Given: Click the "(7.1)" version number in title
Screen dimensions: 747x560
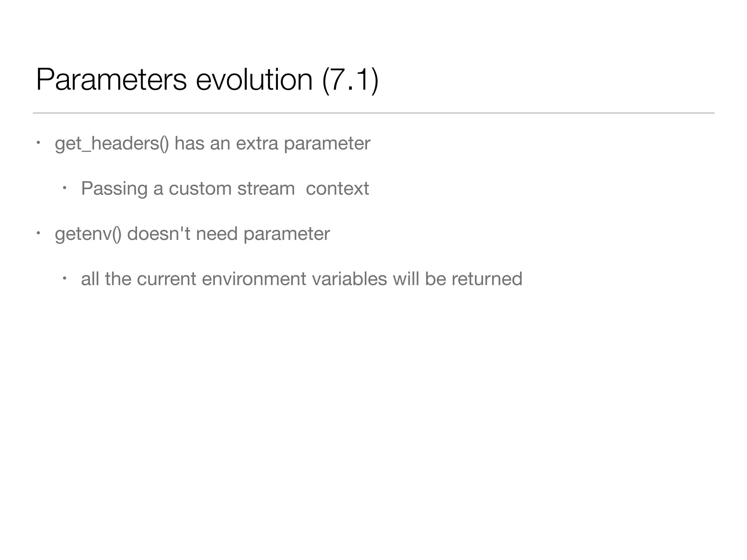Looking at the screenshot, I should [350, 80].
